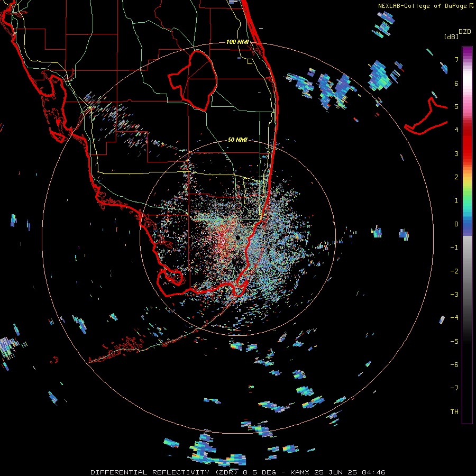476x476 pixels.
Task: Select the 50 NMI range ring label
Action: (237, 140)
